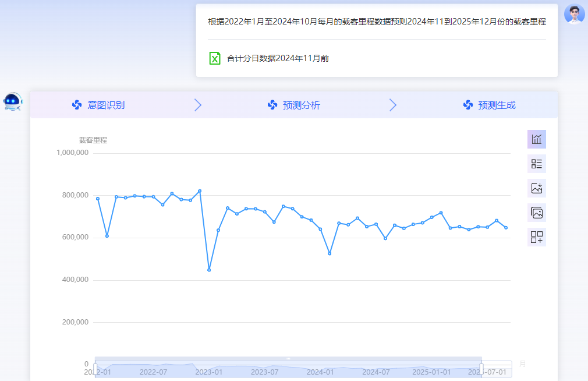The width and height of the screenshot is (588, 381).
Task: Click the 预测分析 spinner icon
Action: point(272,105)
